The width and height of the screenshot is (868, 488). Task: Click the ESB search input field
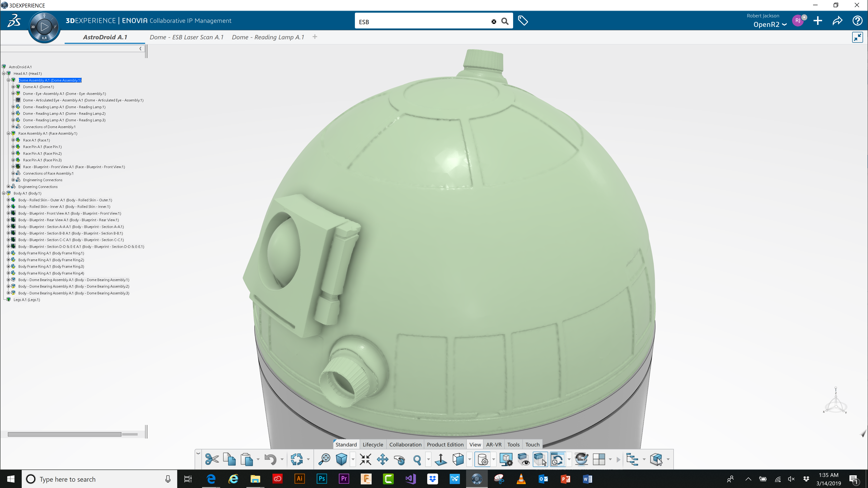pos(423,22)
